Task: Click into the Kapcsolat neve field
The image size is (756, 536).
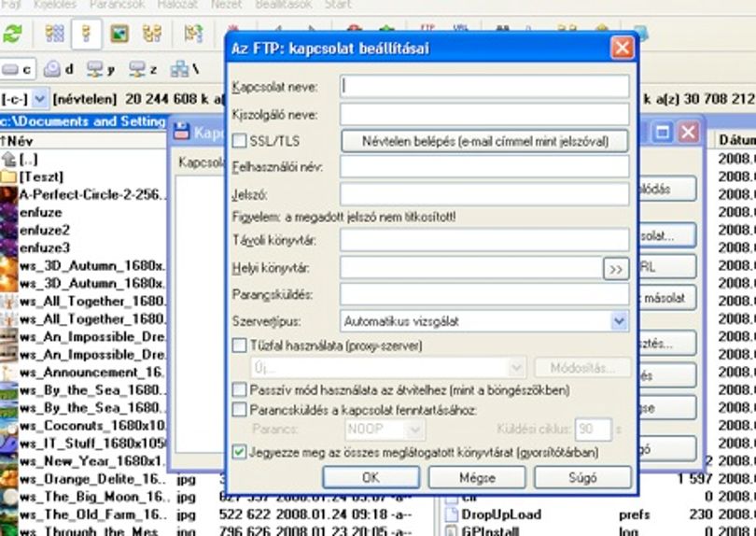Action: [x=484, y=87]
